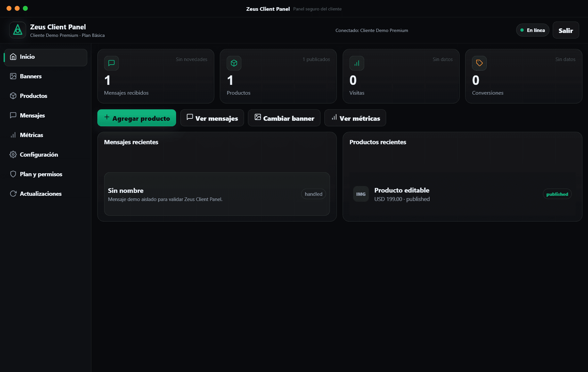
Task: Click the Banners image icon in sidebar
Action: 13,76
